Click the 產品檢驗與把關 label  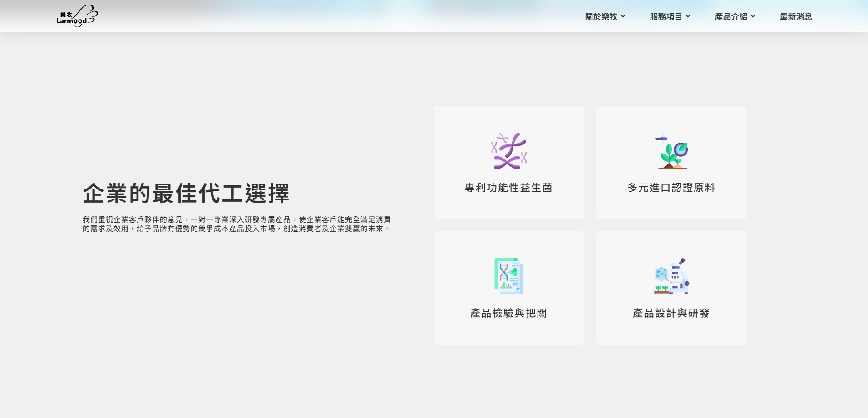tap(508, 313)
